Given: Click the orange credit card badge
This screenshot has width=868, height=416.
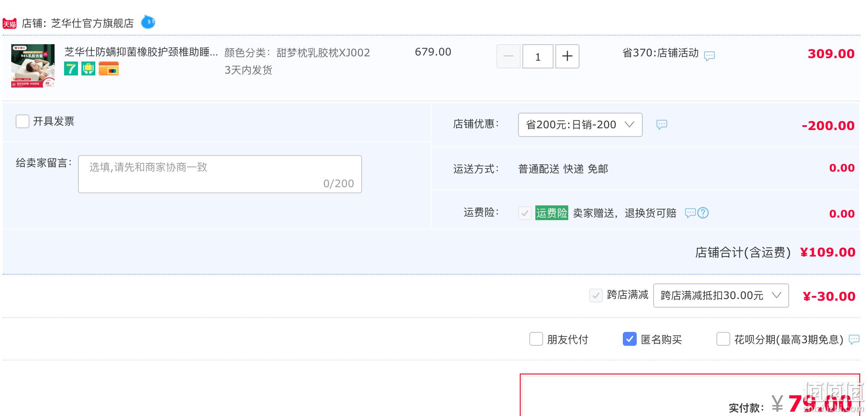Looking at the screenshot, I should (109, 68).
